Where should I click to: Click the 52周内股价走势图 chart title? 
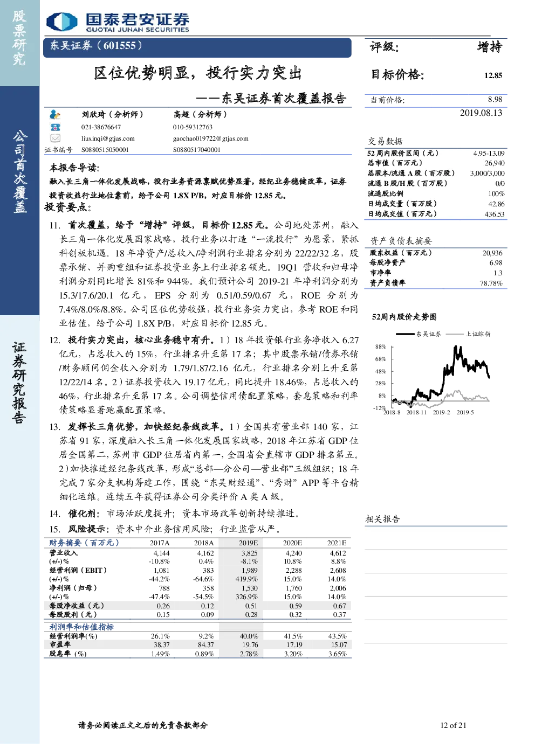pos(404,317)
